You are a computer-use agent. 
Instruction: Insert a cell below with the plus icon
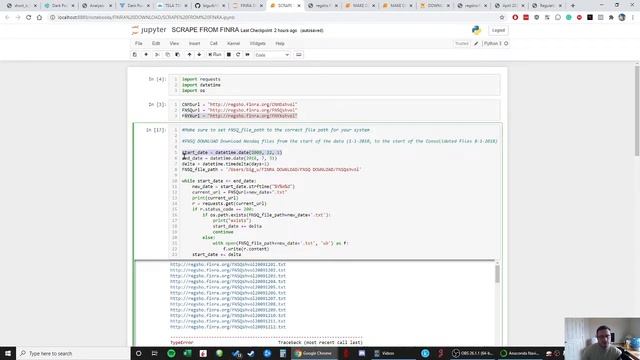point(146,55)
